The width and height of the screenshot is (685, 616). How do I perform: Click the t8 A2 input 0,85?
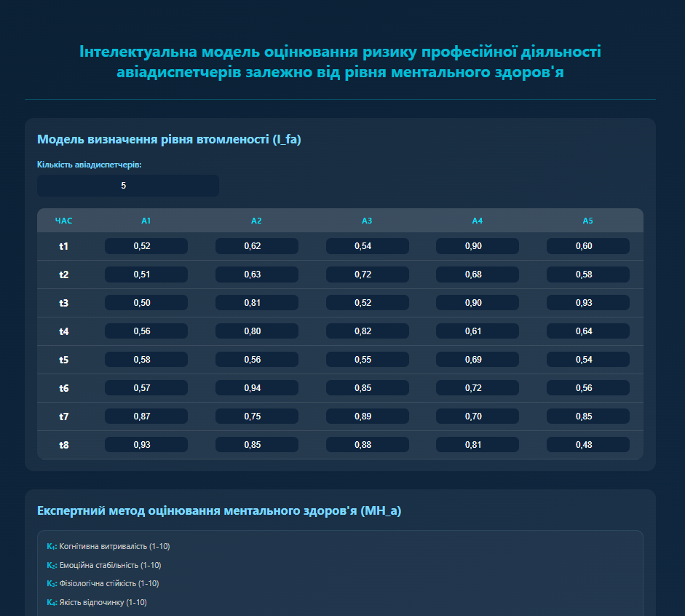tap(257, 445)
